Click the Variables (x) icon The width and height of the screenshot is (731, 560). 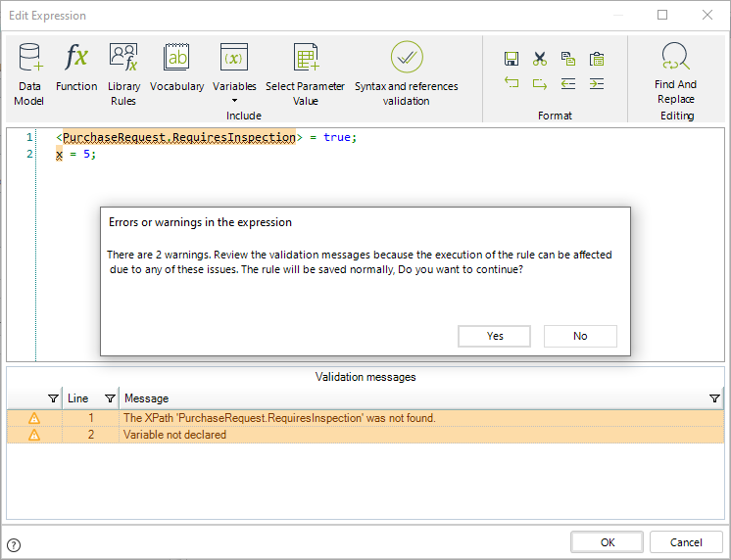pyautogui.click(x=234, y=58)
